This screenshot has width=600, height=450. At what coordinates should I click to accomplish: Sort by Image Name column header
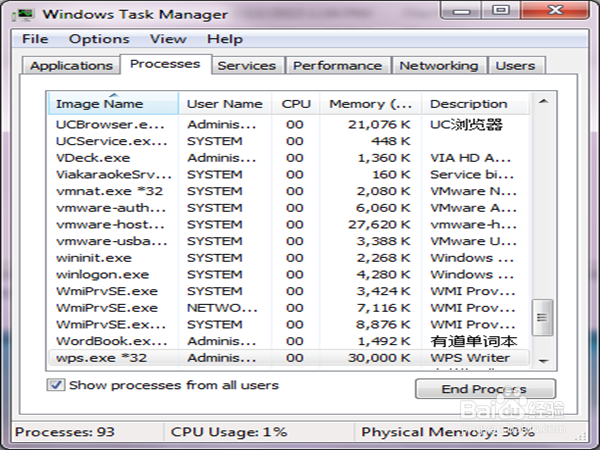pos(113,103)
